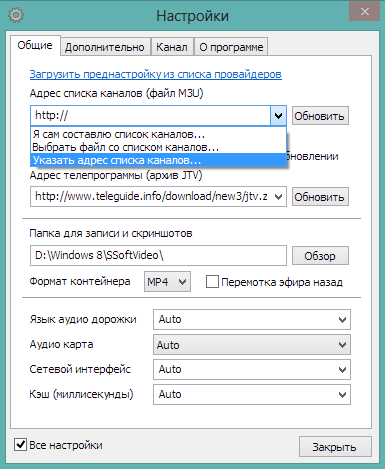Screen dimensions: 385x469
Task: Switch to the Общие tab
Action: click(35, 45)
